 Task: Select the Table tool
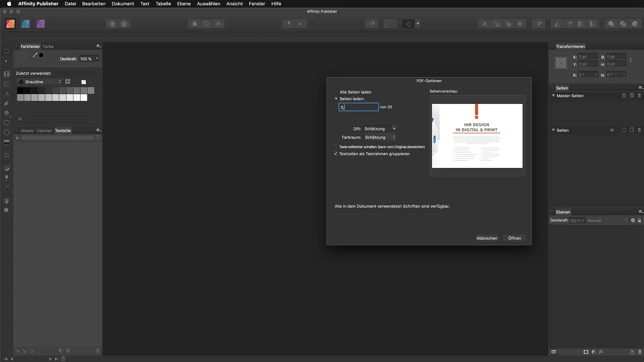[7, 84]
